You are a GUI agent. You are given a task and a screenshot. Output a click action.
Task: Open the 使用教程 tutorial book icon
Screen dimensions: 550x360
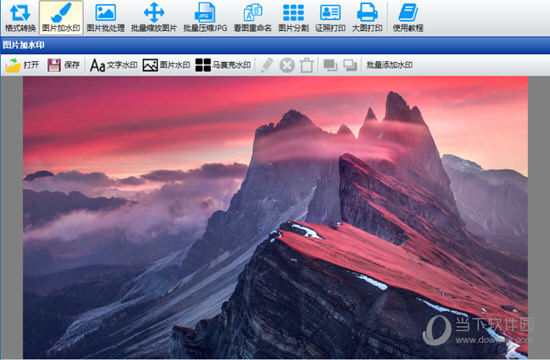(408, 18)
